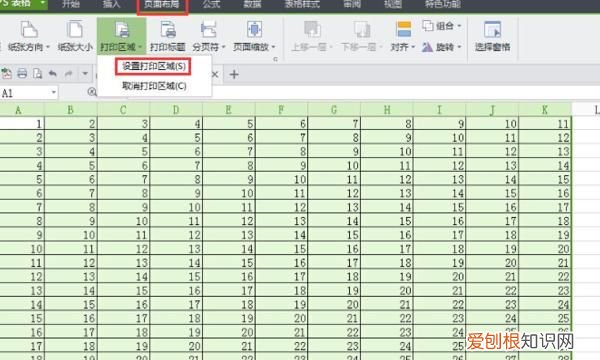
Task: Click cell A1 containing 1
Action: (x=22, y=124)
